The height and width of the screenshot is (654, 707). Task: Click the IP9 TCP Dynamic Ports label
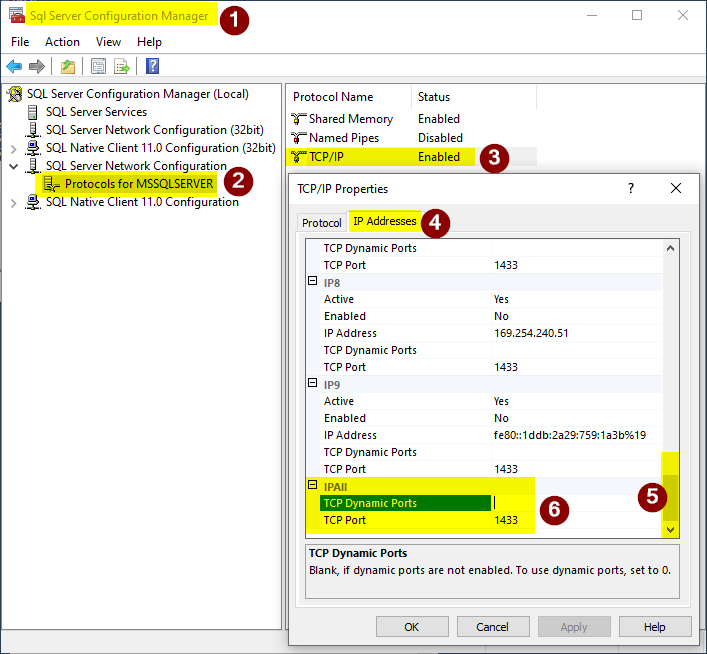click(x=370, y=452)
